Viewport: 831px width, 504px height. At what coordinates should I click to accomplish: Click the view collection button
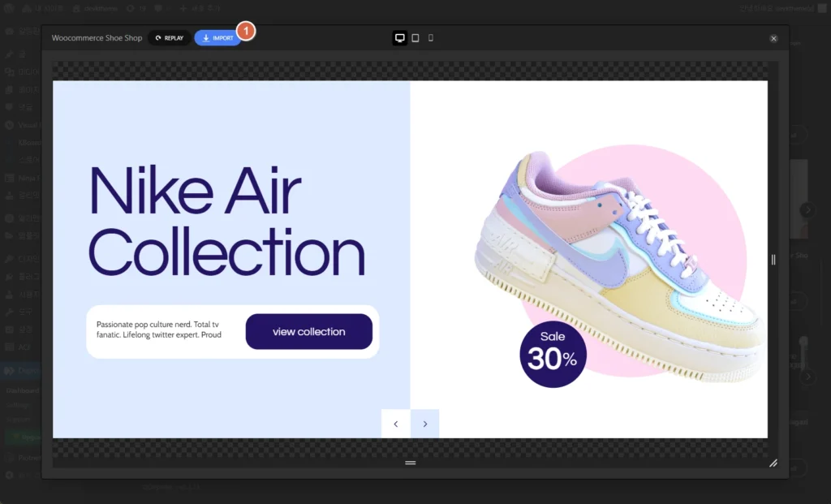pos(309,332)
